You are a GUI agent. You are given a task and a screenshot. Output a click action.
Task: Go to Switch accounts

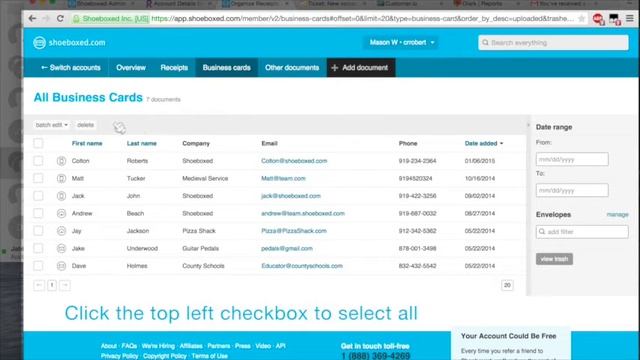pos(71,68)
